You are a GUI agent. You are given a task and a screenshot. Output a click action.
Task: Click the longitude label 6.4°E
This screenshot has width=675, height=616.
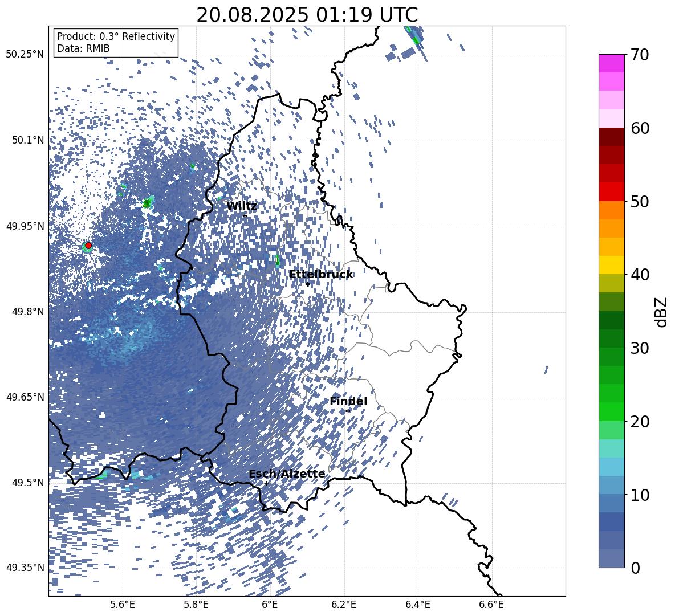coord(417,605)
